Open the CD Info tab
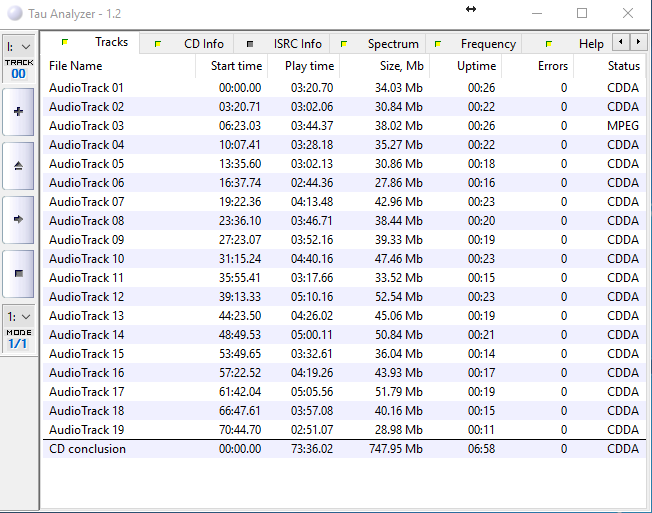 pyautogui.click(x=186, y=44)
